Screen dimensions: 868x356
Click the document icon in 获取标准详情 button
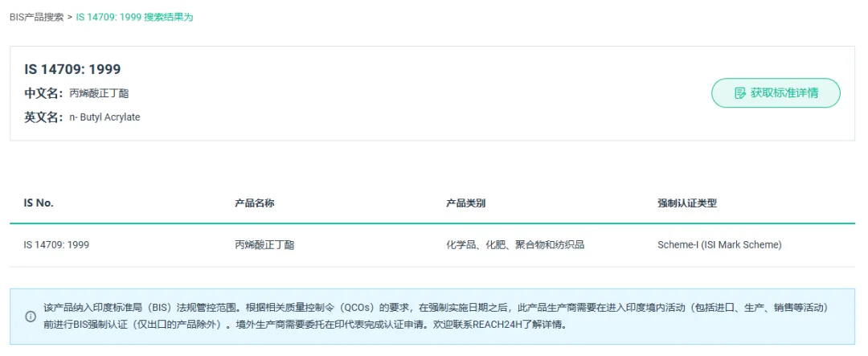coord(740,93)
